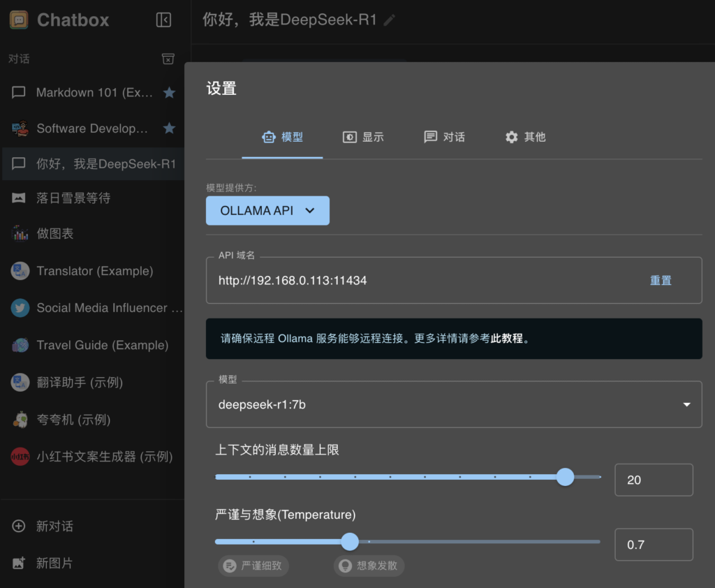This screenshot has width=715, height=588.
Task: Open the Software Developer conversation
Action: tap(94, 128)
